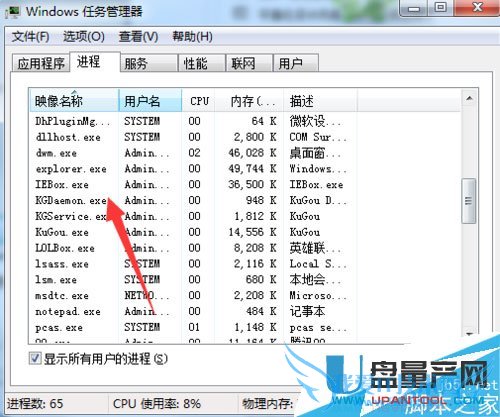
Task: Open the 性能 tab
Action: [x=202, y=63]
